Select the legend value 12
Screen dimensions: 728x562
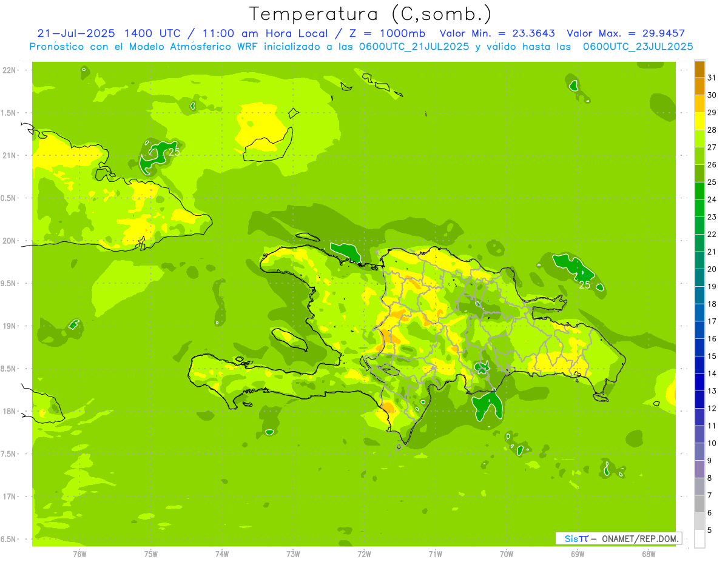[712, 409]
